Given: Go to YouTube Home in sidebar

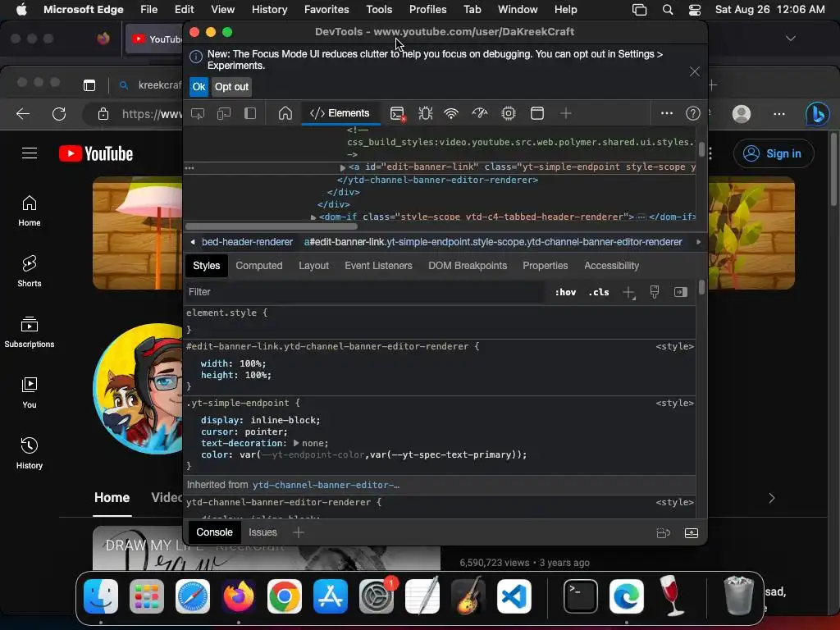Looking at the screenshot, I should 30,211.
